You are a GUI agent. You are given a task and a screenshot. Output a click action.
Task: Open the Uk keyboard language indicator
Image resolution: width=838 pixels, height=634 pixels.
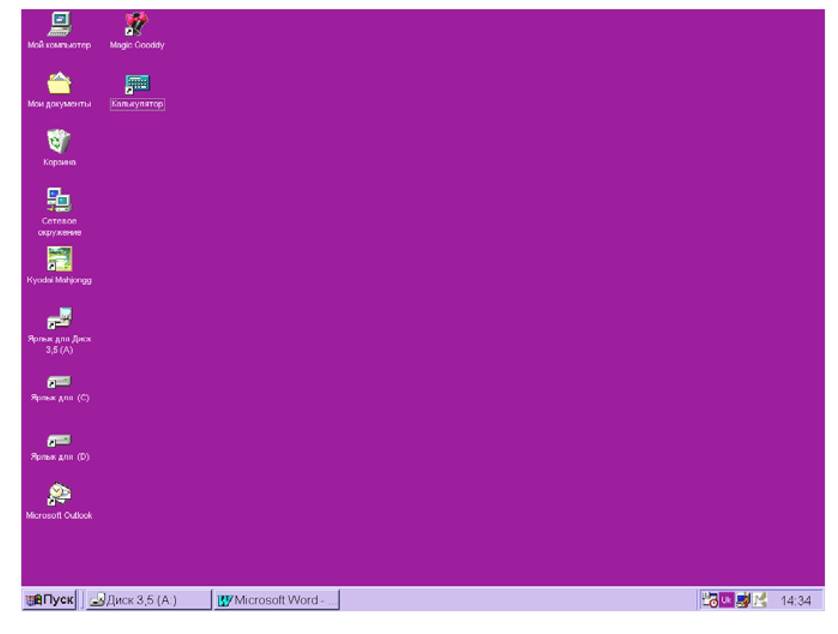point(726,600)
